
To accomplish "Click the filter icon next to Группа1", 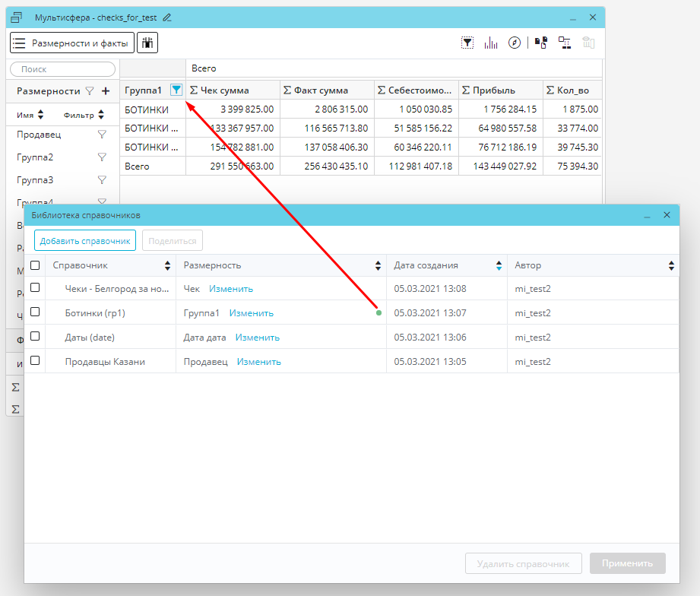I will tap(176, 90).
